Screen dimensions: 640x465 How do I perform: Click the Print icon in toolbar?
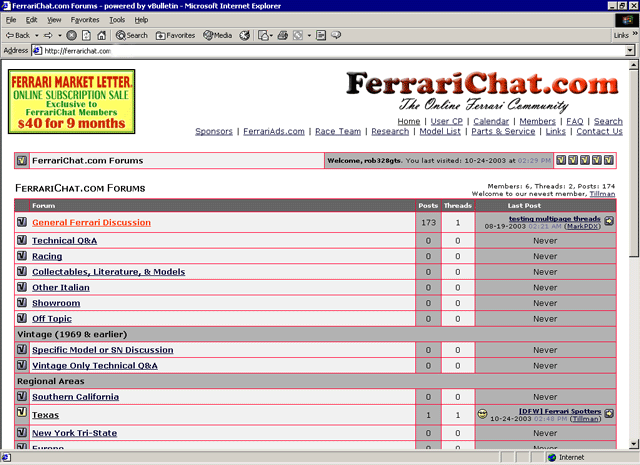283,36
